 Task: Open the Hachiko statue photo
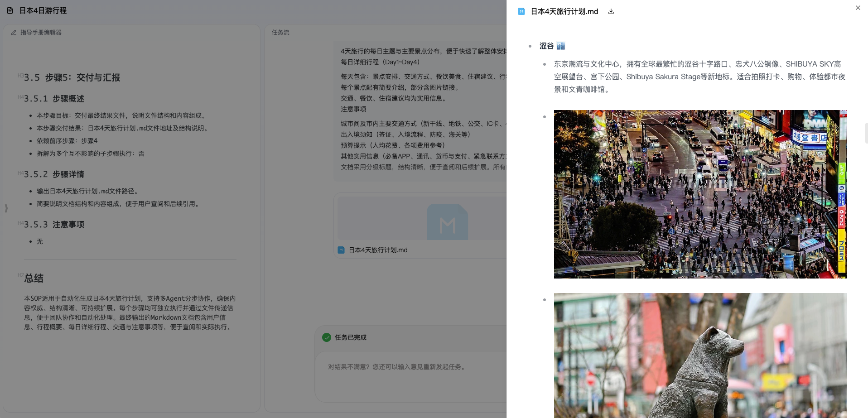click(x=700, y=356)
